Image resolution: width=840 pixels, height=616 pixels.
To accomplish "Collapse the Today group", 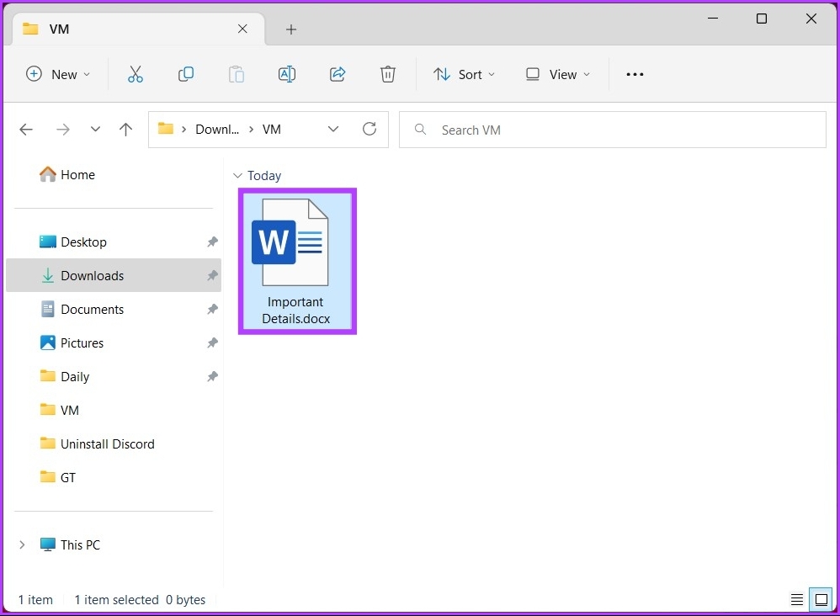I will click(237, 176).
